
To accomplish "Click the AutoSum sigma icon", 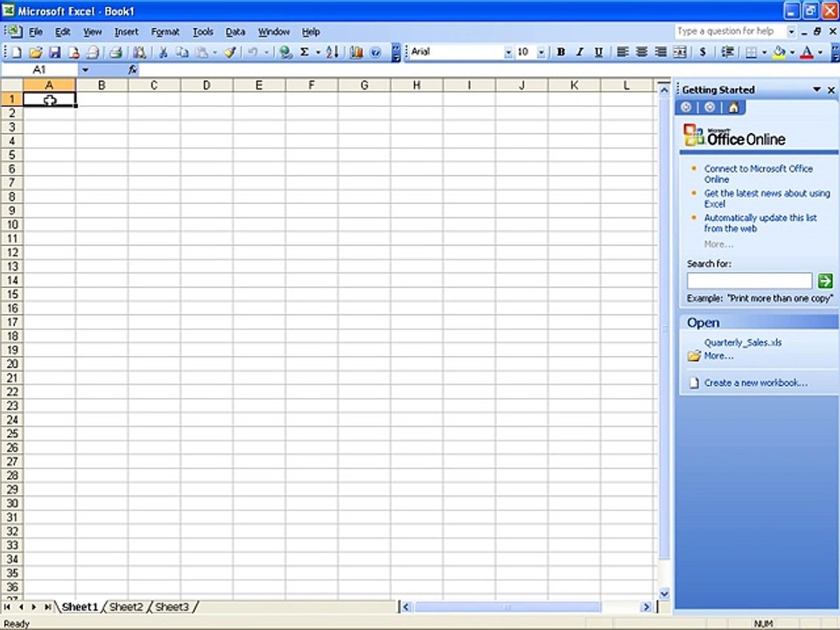I will point(304,52).
